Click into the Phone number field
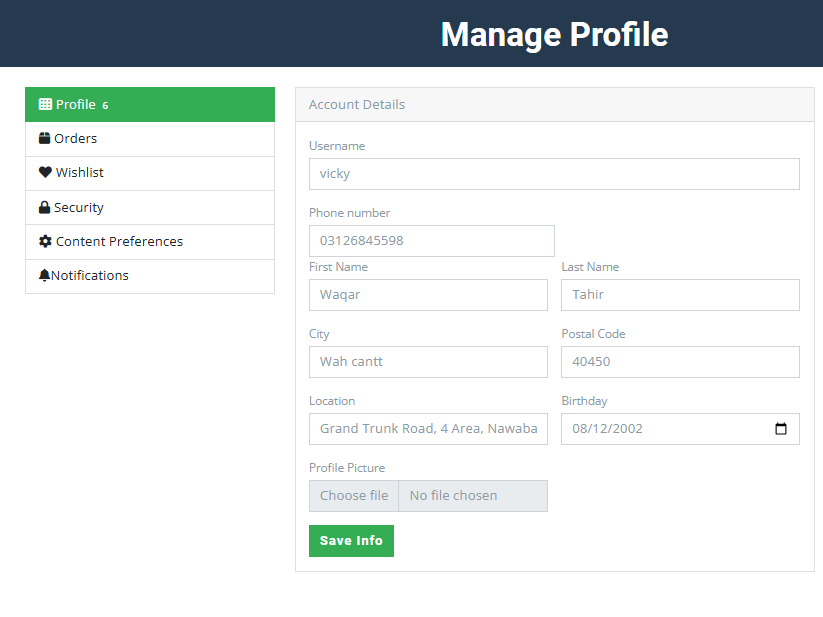This screenshot has height=617, width=823. pos(431,241)
